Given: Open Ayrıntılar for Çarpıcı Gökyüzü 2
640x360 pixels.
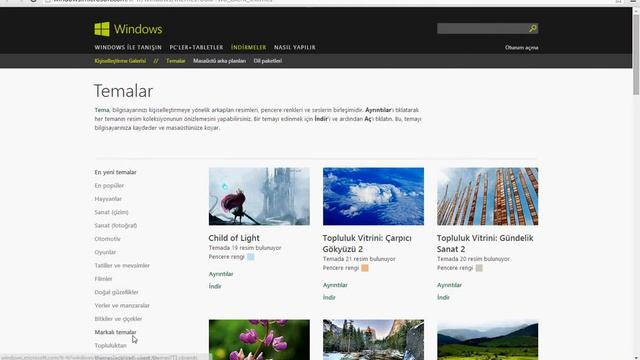Looking at the screenshot, I should [x=335, y=285].
